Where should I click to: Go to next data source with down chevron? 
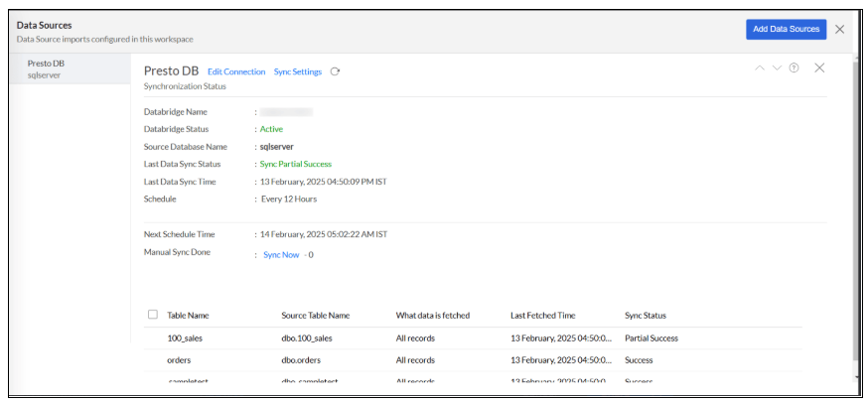point(777,67)
